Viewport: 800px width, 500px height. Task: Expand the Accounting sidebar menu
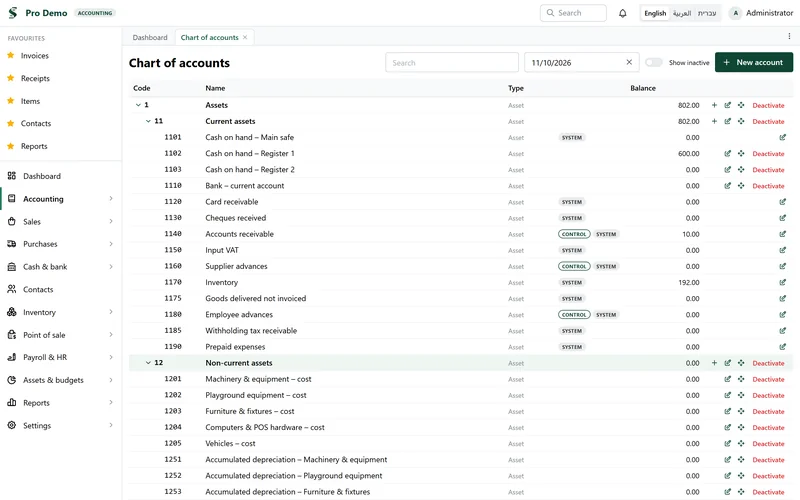[x=61, y=199]
